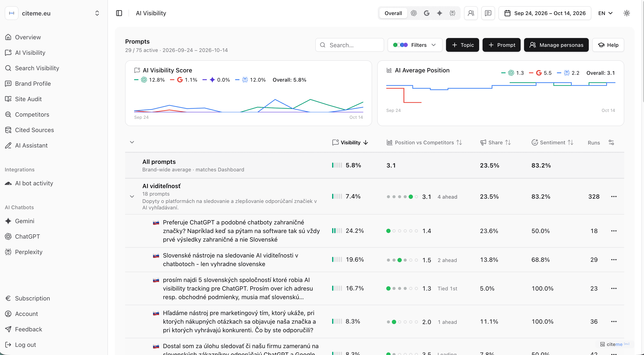Image resolution: width=644 pixels, height=355 pixels.
Task: Open Subscription settings
Action: 32,298
